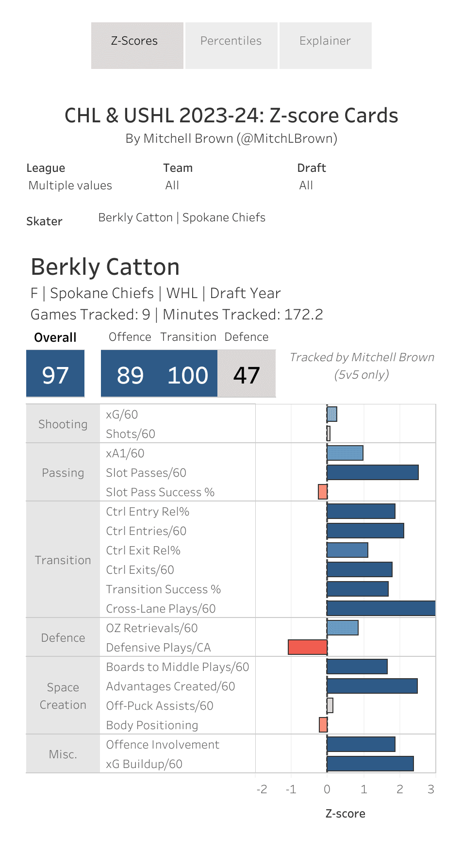Expand the Team filter dropdown

(172, 185)
